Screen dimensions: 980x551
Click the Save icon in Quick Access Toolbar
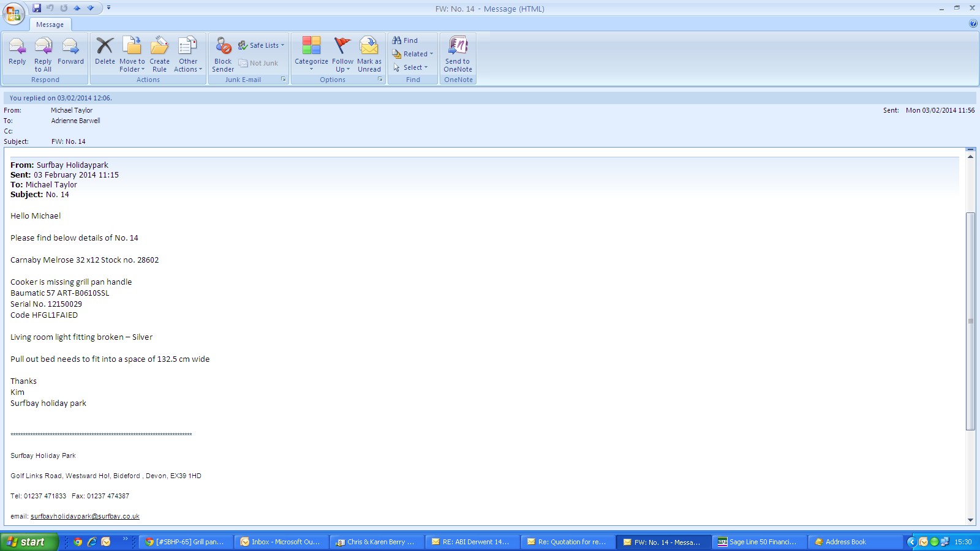pos(37,8)
